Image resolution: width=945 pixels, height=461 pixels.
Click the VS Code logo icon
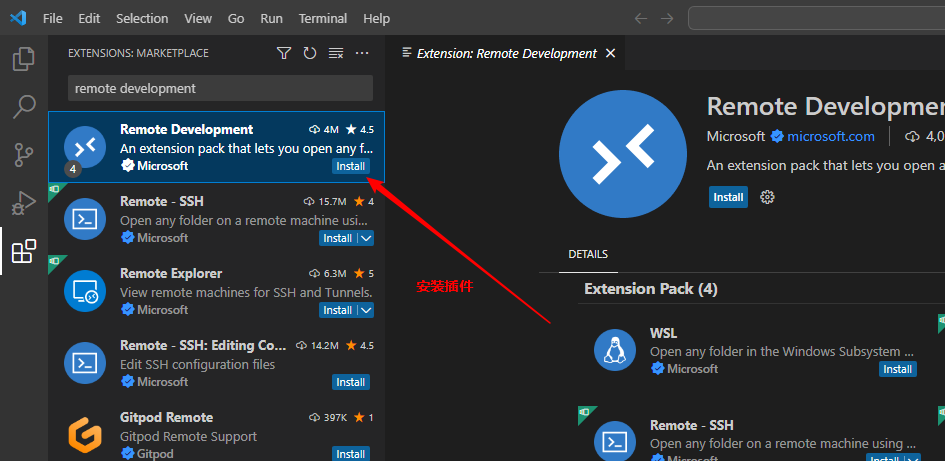[18, 19]
